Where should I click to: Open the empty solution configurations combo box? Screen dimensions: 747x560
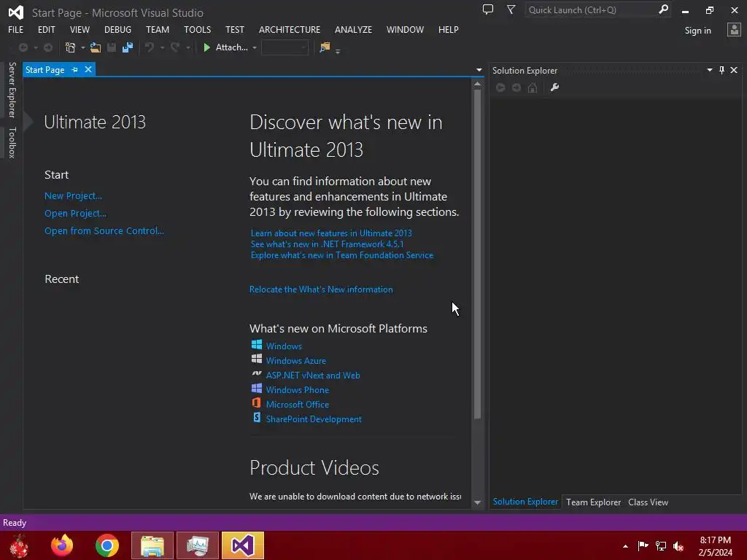[285, 47]
